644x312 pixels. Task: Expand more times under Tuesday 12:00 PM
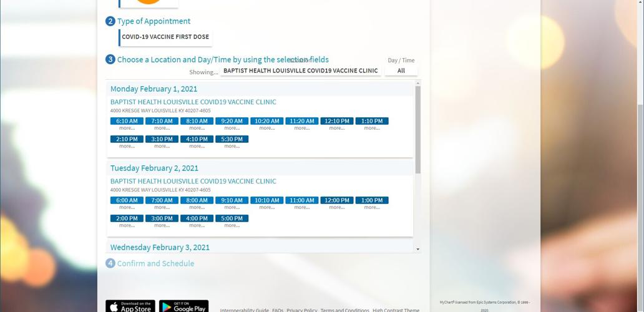point(337,207)
